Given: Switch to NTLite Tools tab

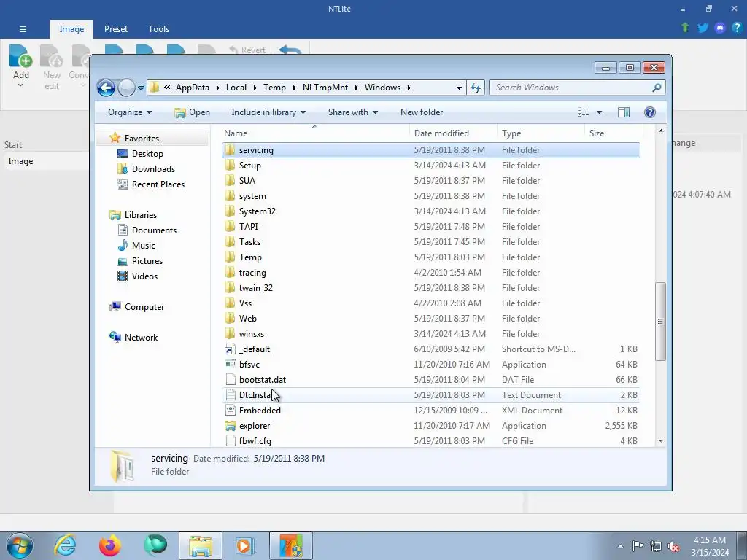Looking at the screenshot, I should tap(158, 29).
